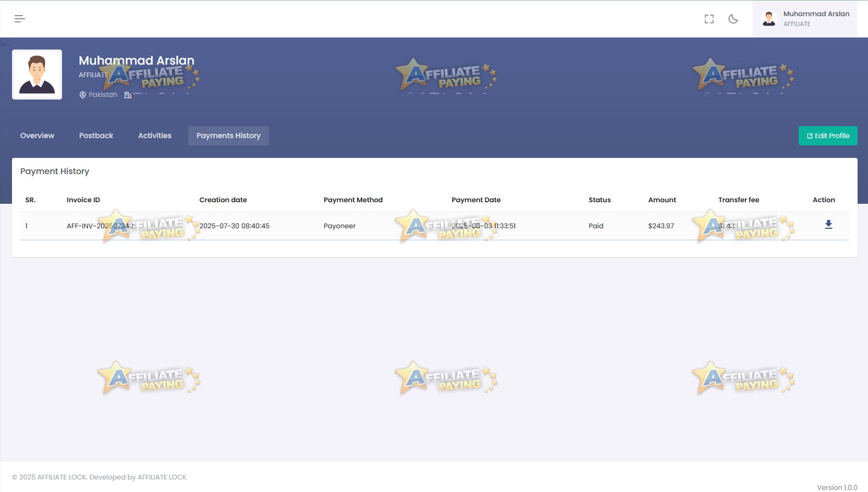The width and height of the screenshot is (868, 492).
Task: Click the Amount column header
Action: pos(662,200)
